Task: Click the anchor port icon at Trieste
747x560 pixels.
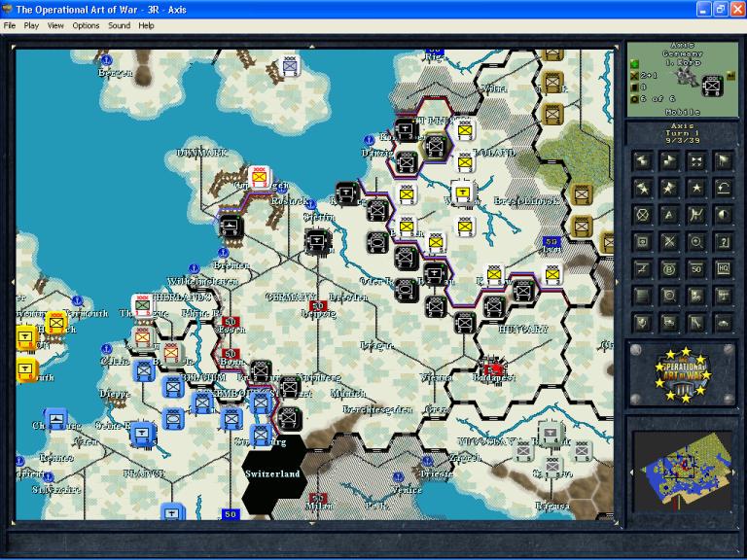Action: (427, 461)
